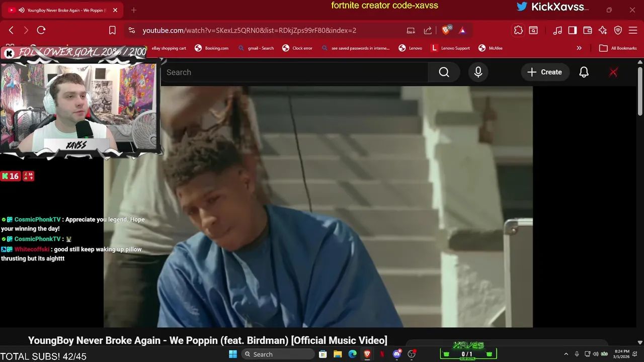Open volume control in system tray
This screenshot has width=644, height=362.
[x=596, y=354]
